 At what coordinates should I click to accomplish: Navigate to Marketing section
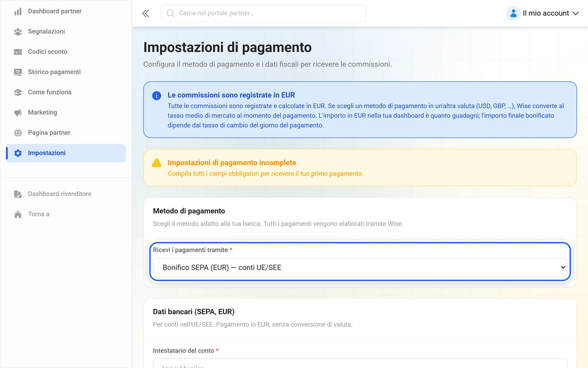[66, 112]
